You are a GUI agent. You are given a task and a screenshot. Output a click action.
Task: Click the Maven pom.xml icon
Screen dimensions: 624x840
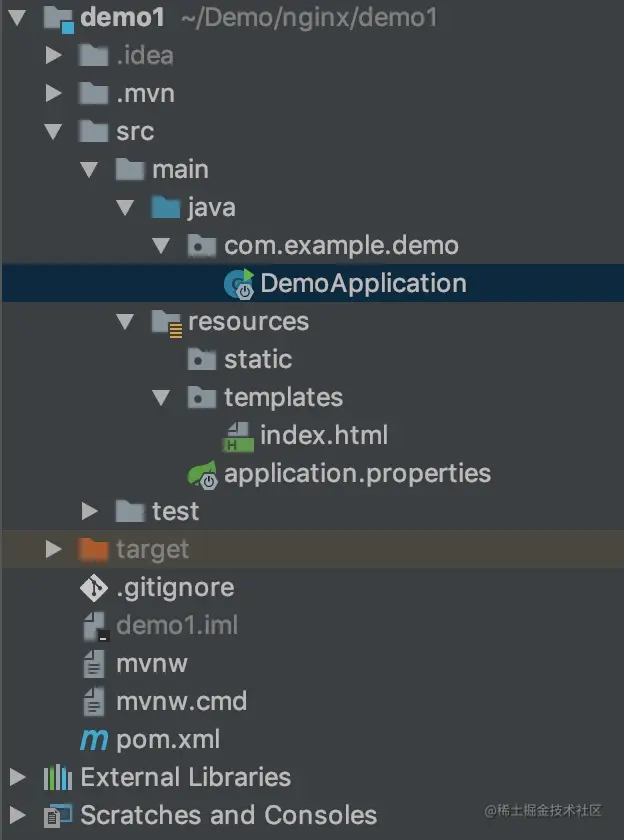[94, 740]
